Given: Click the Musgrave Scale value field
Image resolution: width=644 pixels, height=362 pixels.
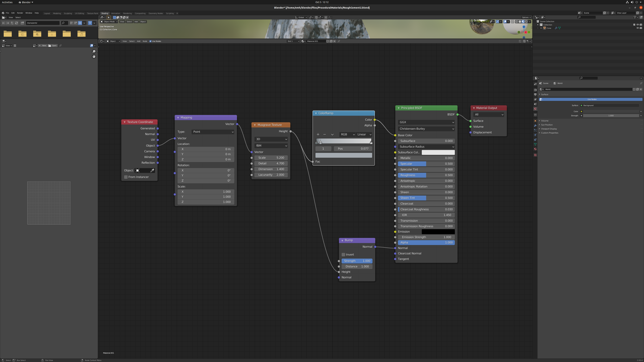Looking at the screenshot, I should click(x=271, y=158).
